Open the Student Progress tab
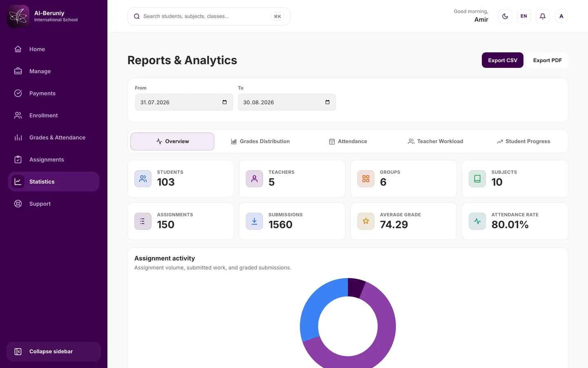The image size is (588, 368). [x=523, y=141]
